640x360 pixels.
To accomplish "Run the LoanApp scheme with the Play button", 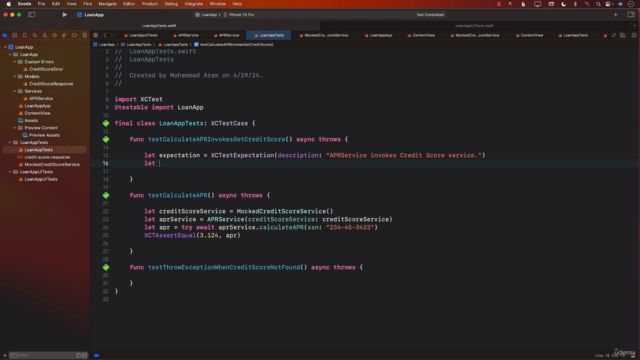I will (64, 15).
